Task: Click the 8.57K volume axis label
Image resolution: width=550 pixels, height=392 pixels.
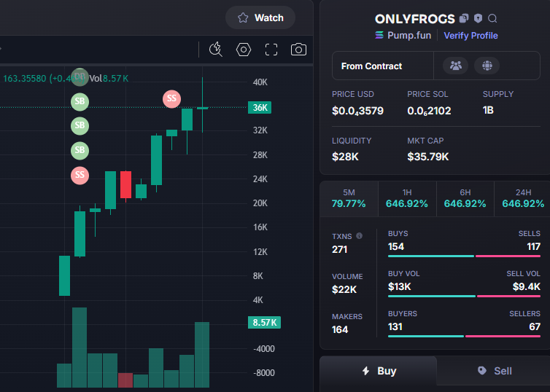Action: click(264, 323)
